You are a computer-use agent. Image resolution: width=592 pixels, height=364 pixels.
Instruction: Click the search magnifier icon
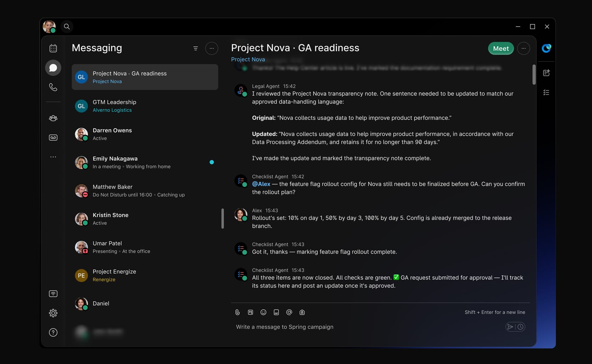click(x=67, y=27)
